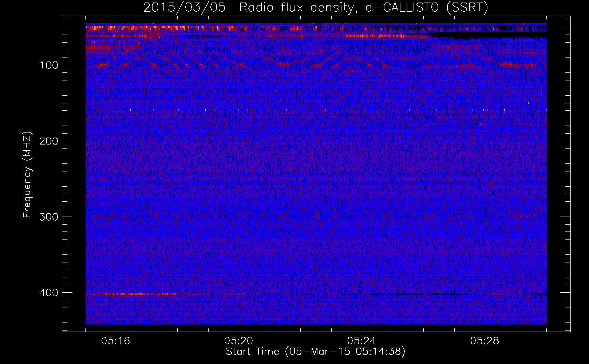Click the 05:28 time tick label

485,341
